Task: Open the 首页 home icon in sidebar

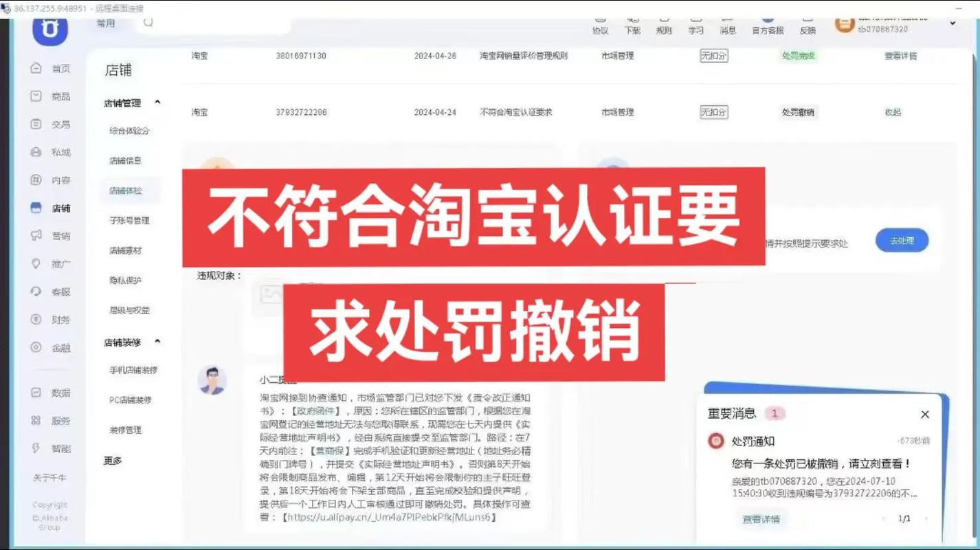Action: pyautogui.click(x=37, y=67)
